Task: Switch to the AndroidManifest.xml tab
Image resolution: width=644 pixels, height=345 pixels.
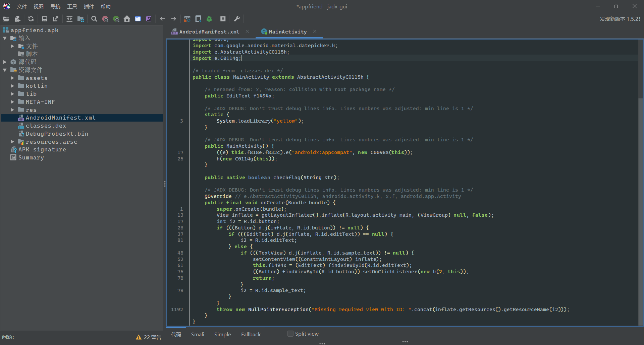Action: click(x=209, y=32)
